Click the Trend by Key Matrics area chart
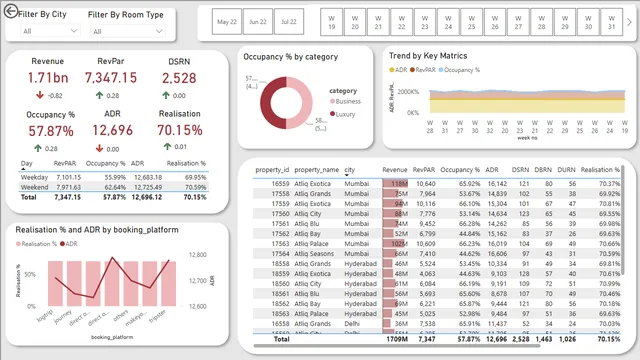This screenshot has height=360, width=640. [527, 101]
